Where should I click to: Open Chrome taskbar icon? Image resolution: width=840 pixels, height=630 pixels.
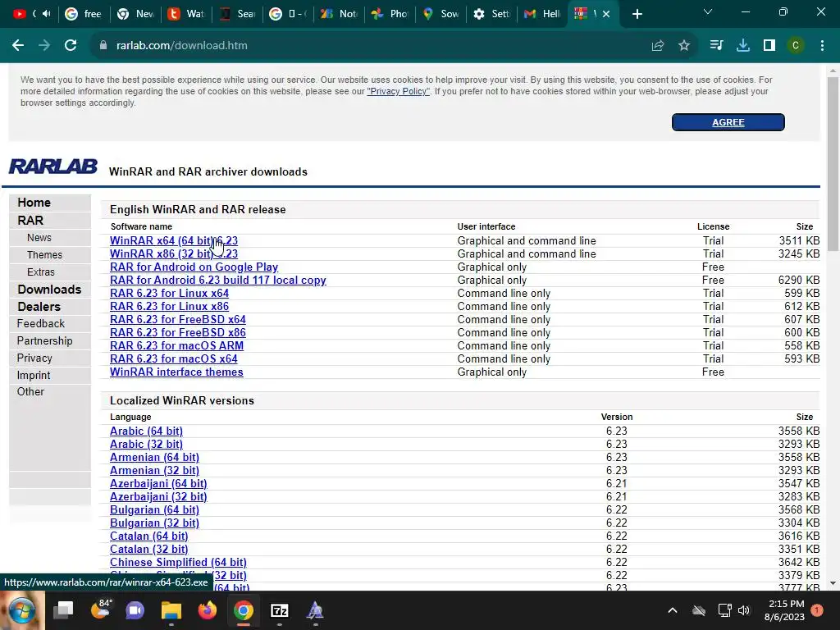(x=243, y=610)
